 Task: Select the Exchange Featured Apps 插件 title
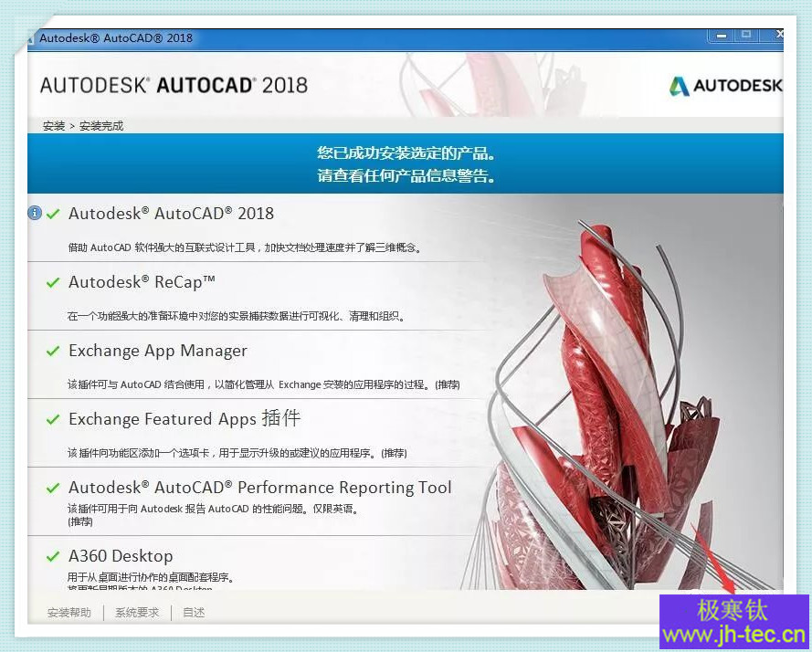pyautogui.click(x=185, y=418)
